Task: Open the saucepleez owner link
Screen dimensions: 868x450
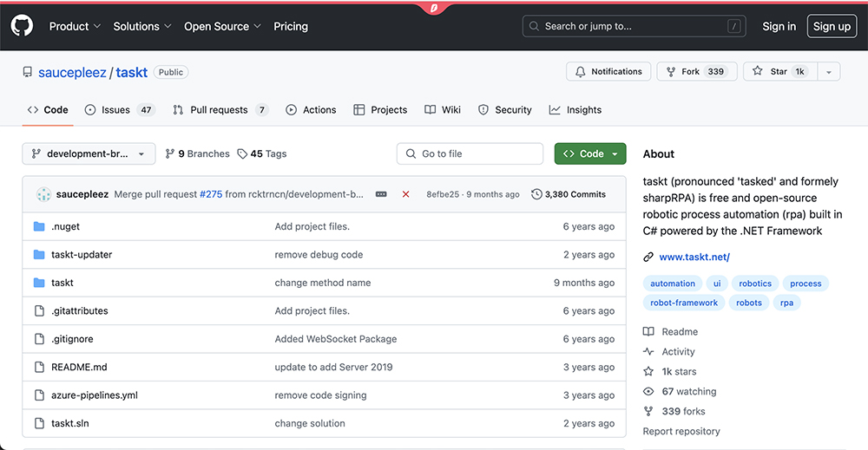Action: [x=72, y=73]
